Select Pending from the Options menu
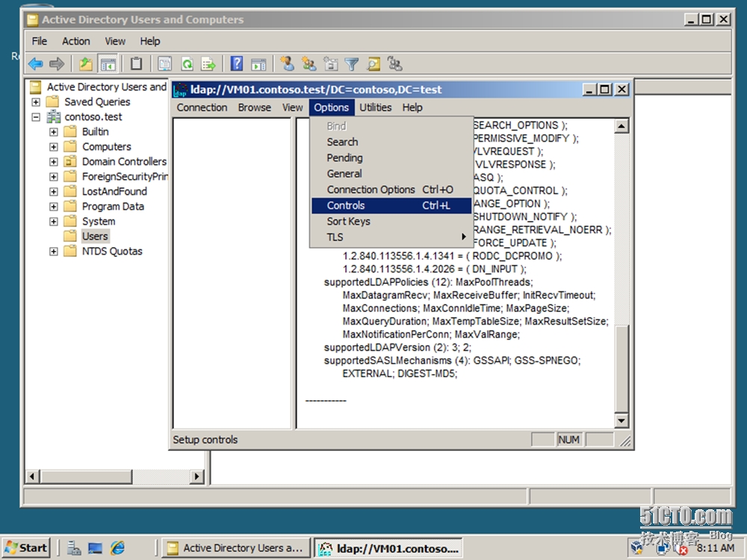The height and width of the screenshot is (560, 747). (x=391, y=158)
